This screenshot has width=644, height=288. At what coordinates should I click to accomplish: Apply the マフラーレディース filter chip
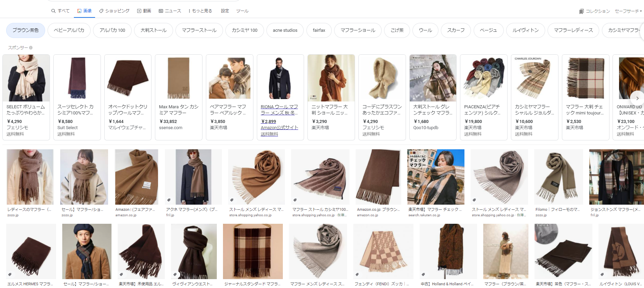(573, 30)
